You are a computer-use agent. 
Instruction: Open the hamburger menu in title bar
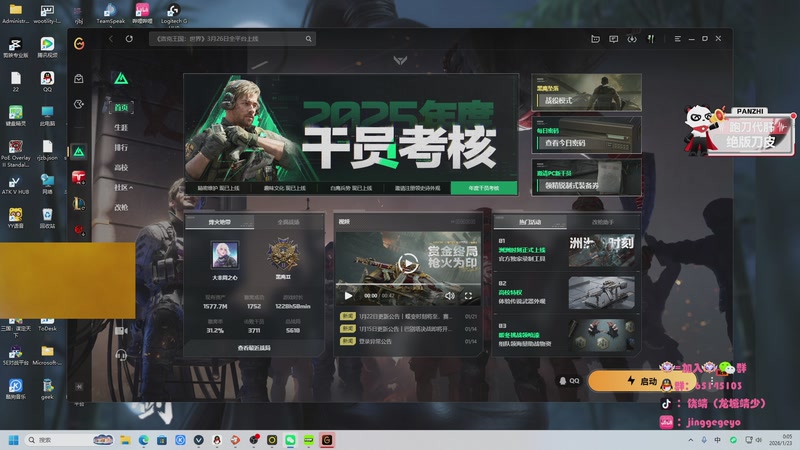pos(678,39)
